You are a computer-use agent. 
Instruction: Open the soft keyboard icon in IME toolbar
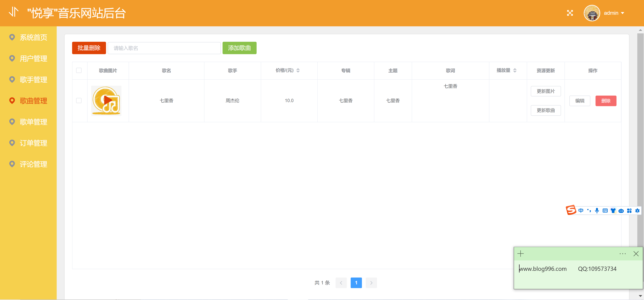pyautogui.click(x=605, y=210)
